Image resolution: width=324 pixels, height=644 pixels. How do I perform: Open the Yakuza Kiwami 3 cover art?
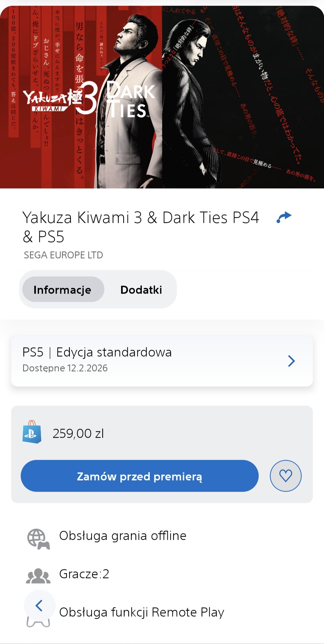pos(162,97)
